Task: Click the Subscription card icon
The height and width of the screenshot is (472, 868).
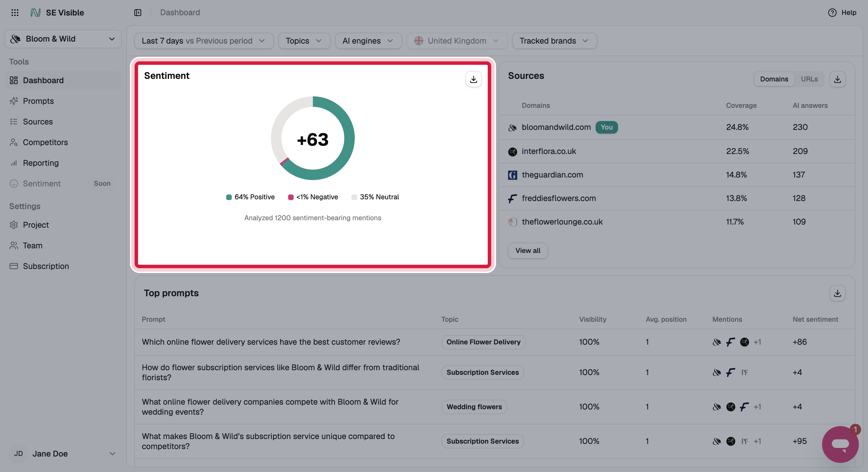Action: point(14,266)
